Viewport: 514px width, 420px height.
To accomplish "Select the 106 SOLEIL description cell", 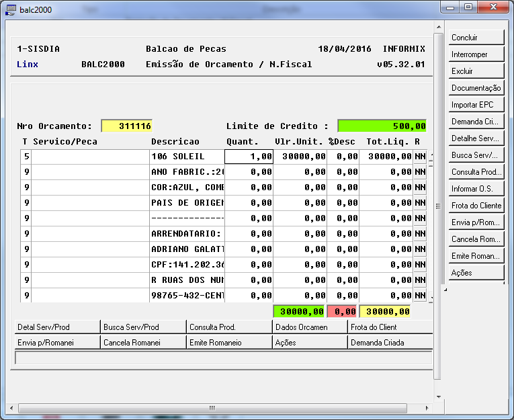I will [187, 157].
